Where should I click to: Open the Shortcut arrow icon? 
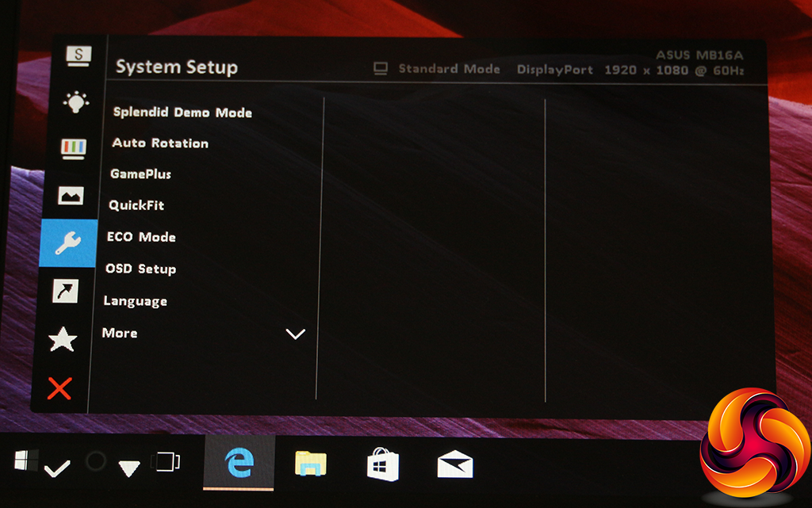click(65, 291)
